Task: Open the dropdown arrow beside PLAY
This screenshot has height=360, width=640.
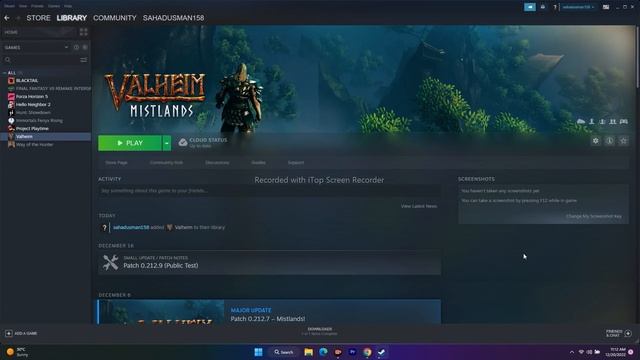Action: [167, 143]
